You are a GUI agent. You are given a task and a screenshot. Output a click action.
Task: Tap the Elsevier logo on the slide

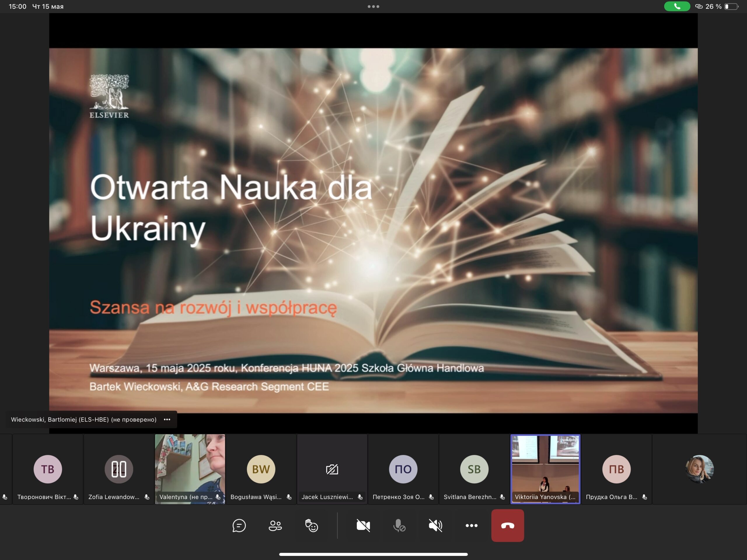click(109, 96)
